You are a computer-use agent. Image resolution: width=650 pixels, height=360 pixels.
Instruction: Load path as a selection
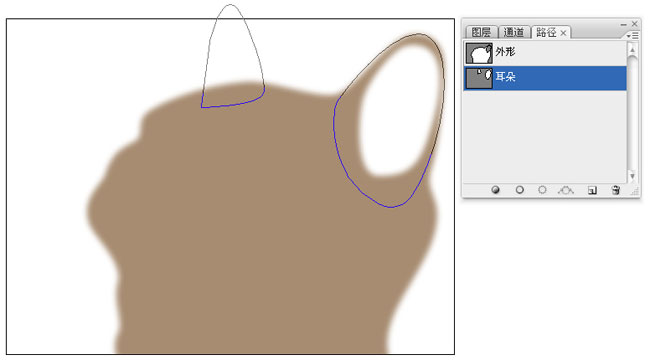[x=542, y=190]
